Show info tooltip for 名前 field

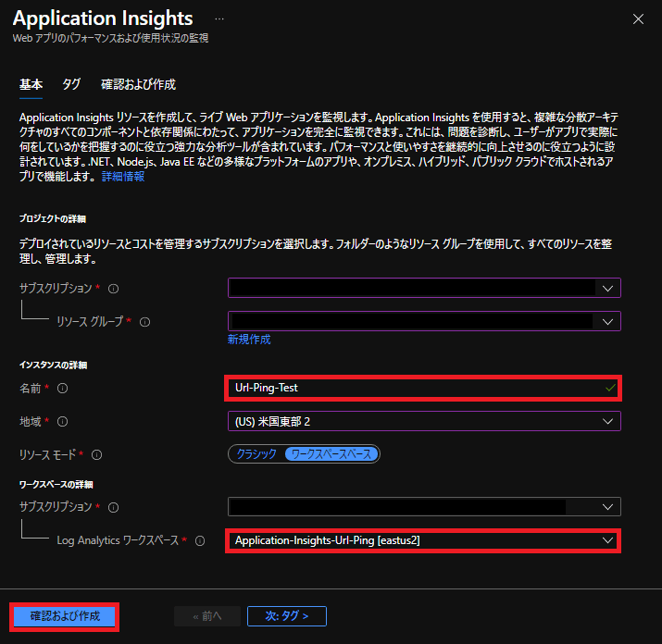[62, 389]
